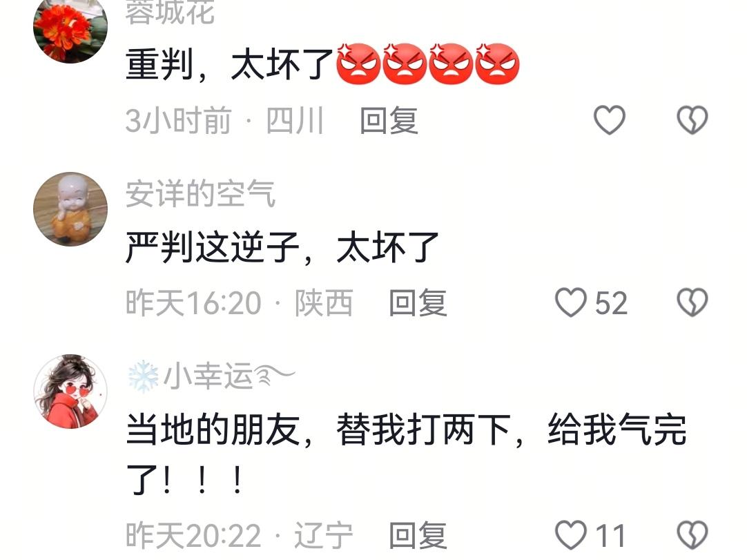This screenshot has height=560, width=747.
Task: Reply (回复) to the 陕西 comment
Action: click(418, 302)
